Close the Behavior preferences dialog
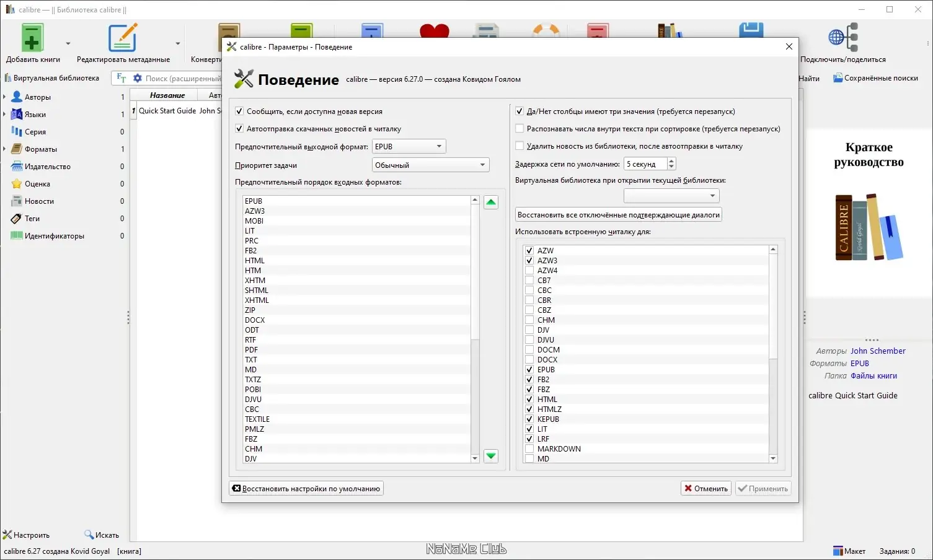Viewport: 933px width, 560px height. coord(789,46)
